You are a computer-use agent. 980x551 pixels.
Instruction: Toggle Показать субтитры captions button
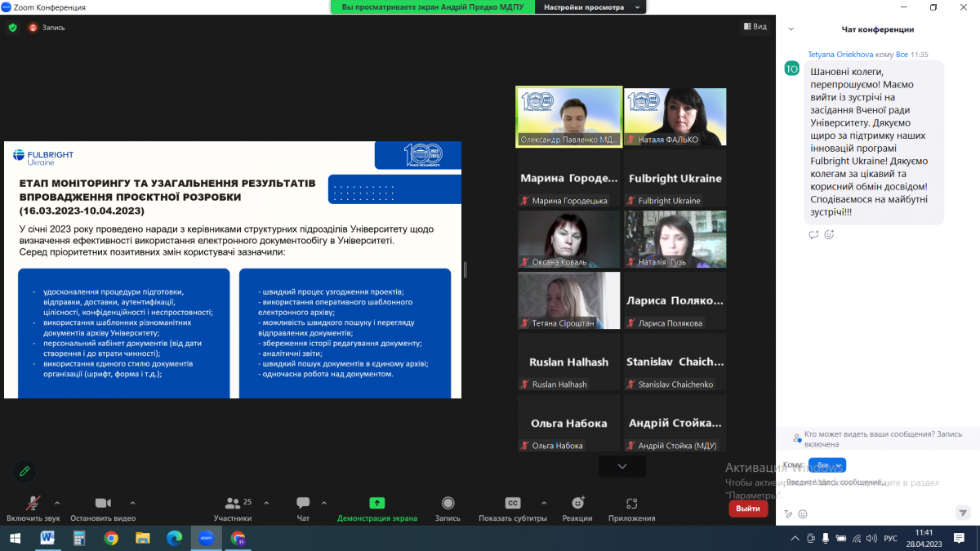[512, 508]
